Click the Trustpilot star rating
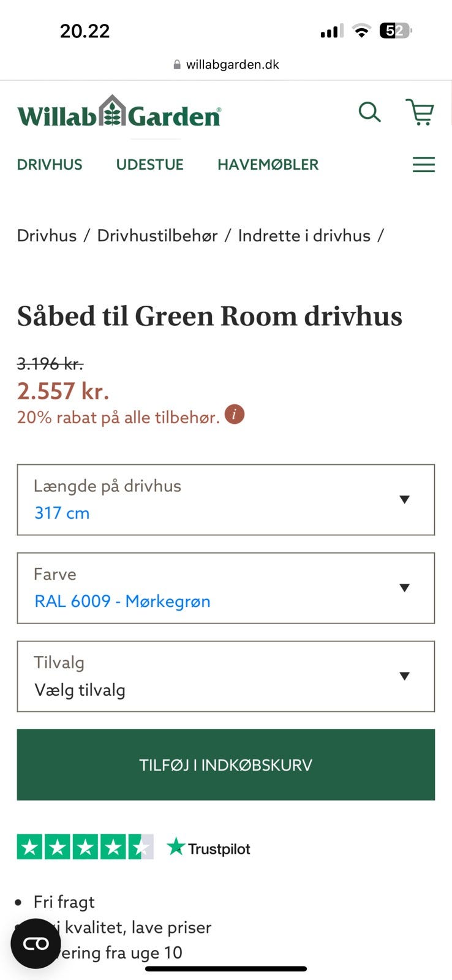The height and width of the screenshot is (980, 452). 85,847
